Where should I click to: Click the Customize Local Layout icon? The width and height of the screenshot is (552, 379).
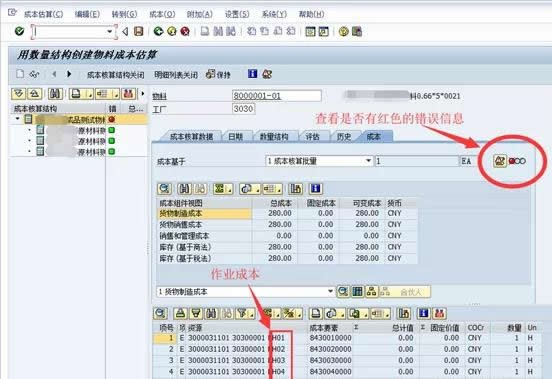tap(357, 31)
